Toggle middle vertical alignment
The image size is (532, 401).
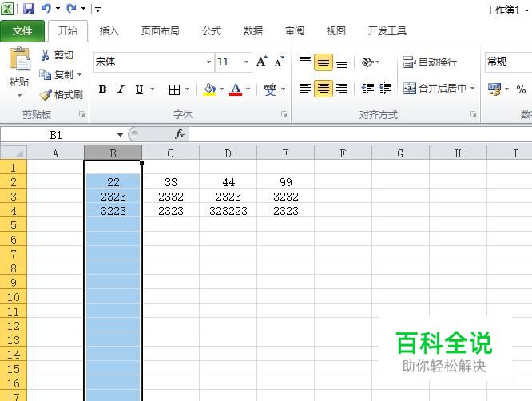tap(324, 62)
